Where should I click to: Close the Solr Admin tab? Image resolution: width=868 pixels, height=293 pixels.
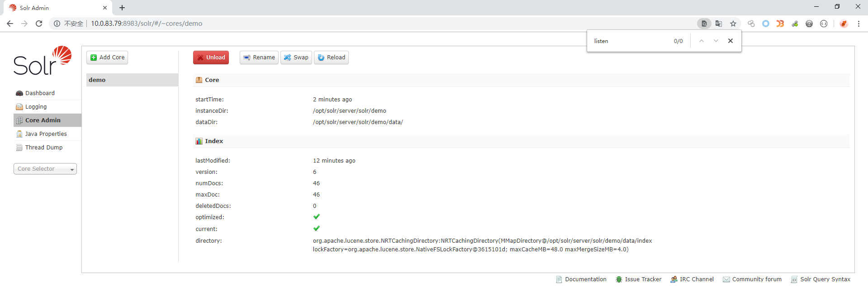[x=105, y=8]
